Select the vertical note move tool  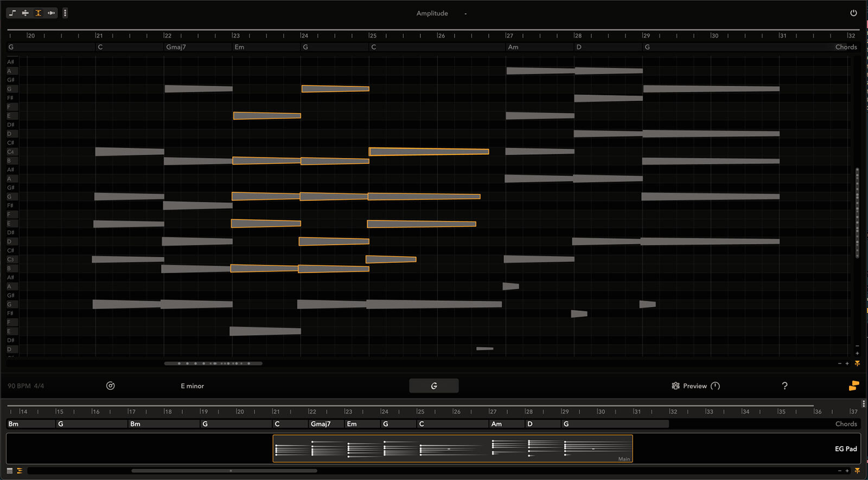coord(25,13)
